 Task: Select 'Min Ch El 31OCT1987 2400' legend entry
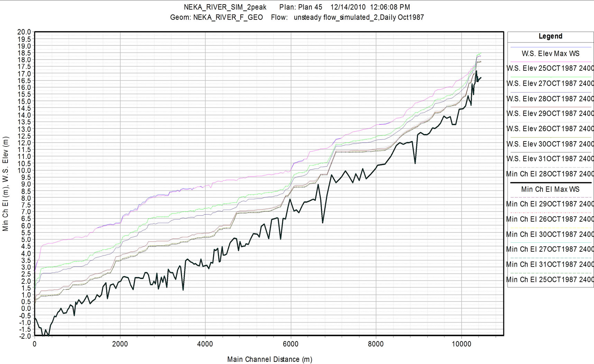pyautogui.click(x=550, y=265)
